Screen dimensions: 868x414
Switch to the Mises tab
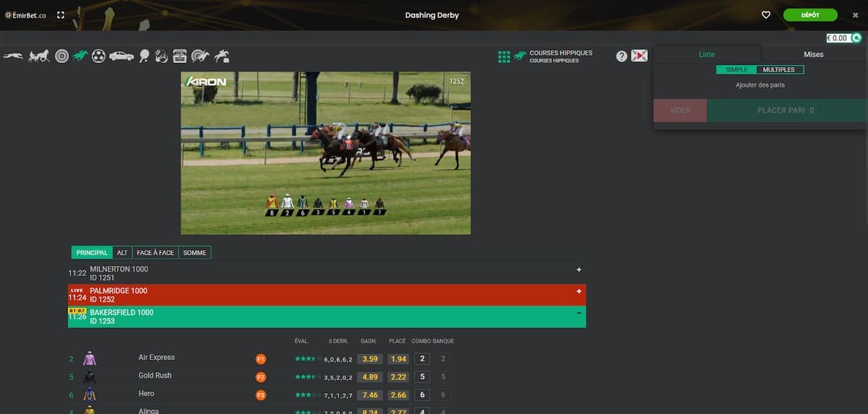(x=814, y=54)
